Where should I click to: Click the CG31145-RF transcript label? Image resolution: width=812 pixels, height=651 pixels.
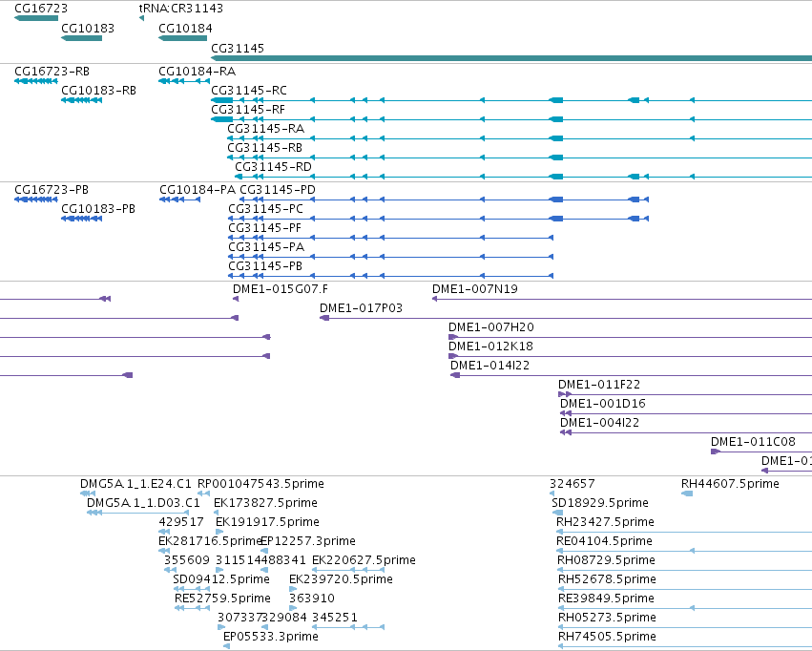tap(248, 109)
